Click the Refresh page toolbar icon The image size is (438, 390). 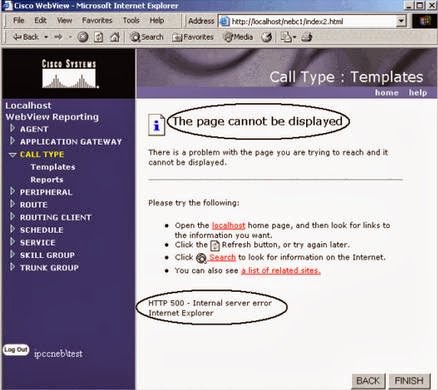tap(99, 37)
